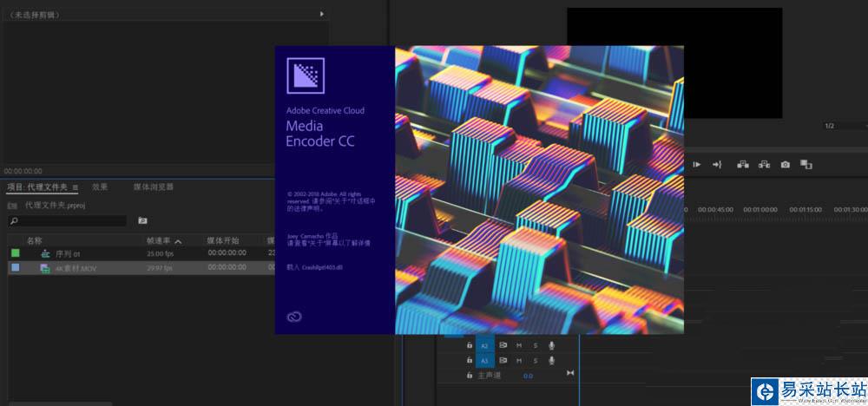The height and width of the screenshot is (406, 868).
Task: Click timeline ruler at 00:01:00:00
Action: [x=760, y=210]
